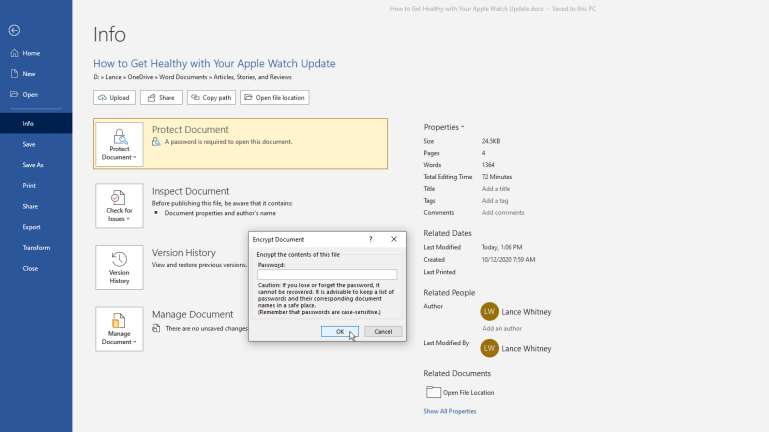The width and height of the screenshot is (769, 432).
Task: Click the Size value '24.5KB'
Action: (491, 141)
